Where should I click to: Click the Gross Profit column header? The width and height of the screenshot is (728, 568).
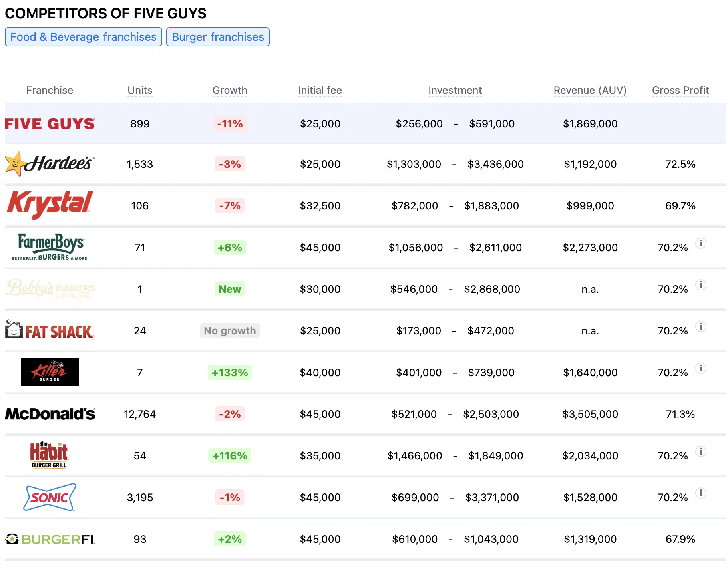tap(680, 90)
